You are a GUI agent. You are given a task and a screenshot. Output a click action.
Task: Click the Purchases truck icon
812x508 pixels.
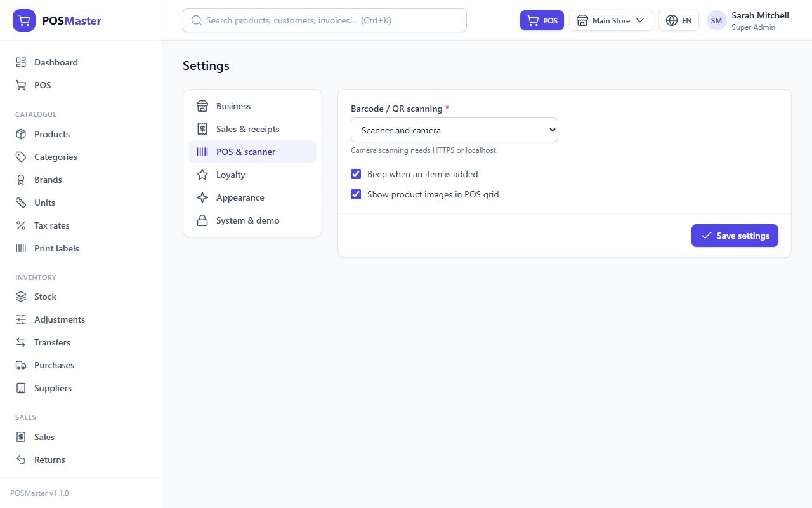[x=21, y=365]
